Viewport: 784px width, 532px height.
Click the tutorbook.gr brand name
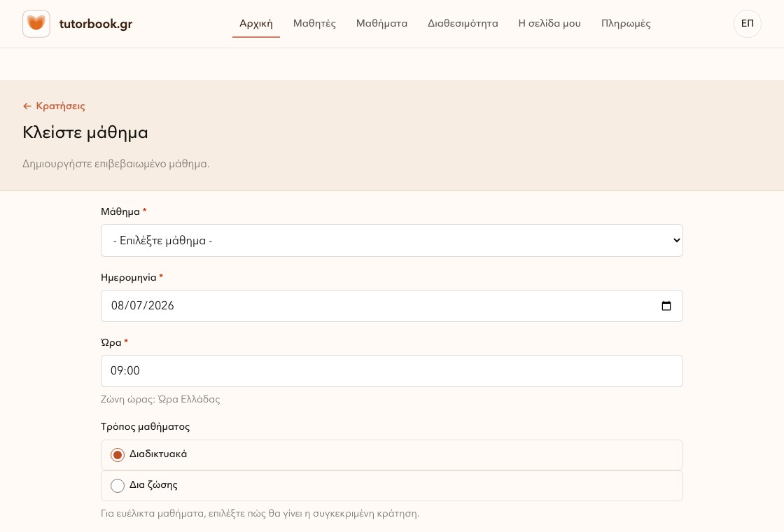pyautogui.click(x=95, y=24)
